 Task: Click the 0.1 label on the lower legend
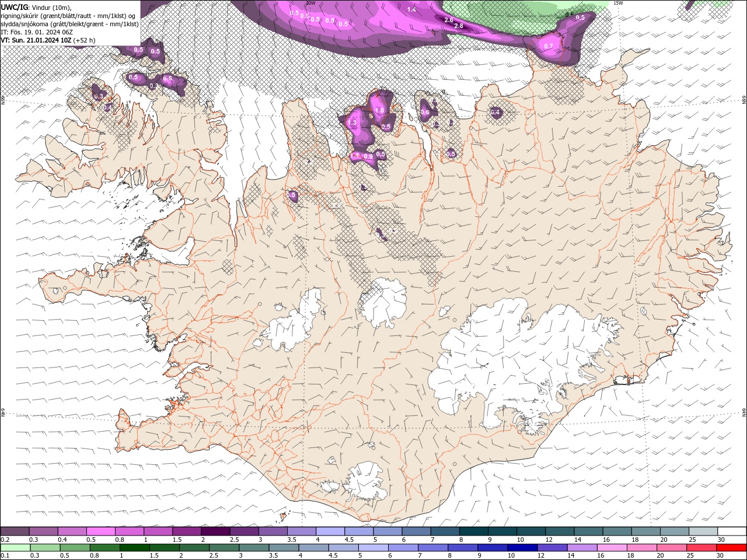click(x=5, y=555)
